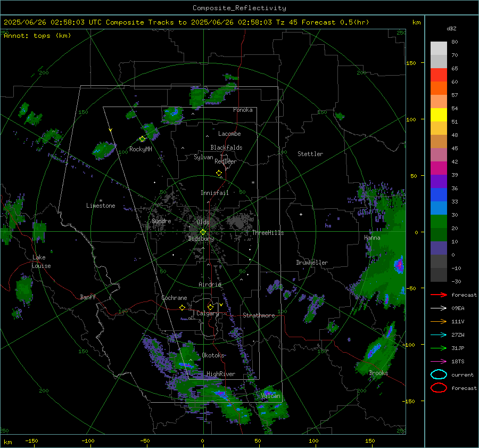Click the Okotoks label
The image size is (479, 448).
[x=213, y=355]
